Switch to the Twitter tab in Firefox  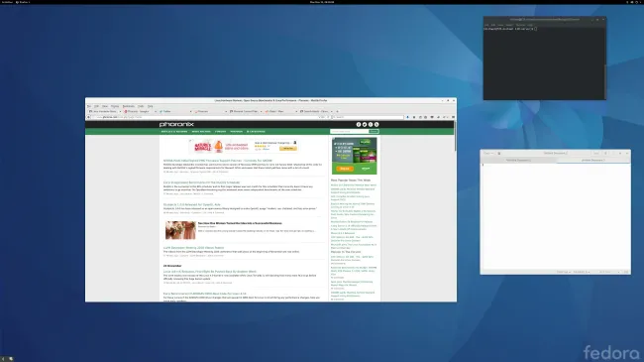[175, 111]
